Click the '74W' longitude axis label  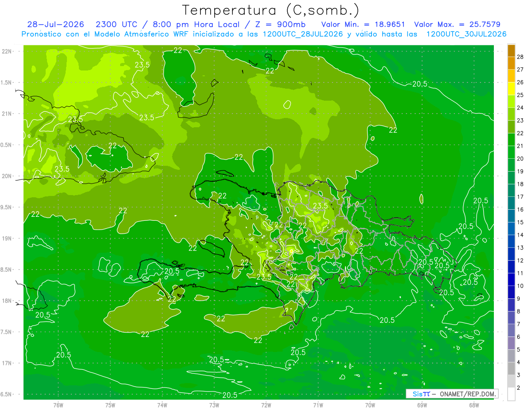(x=162, y=405)
